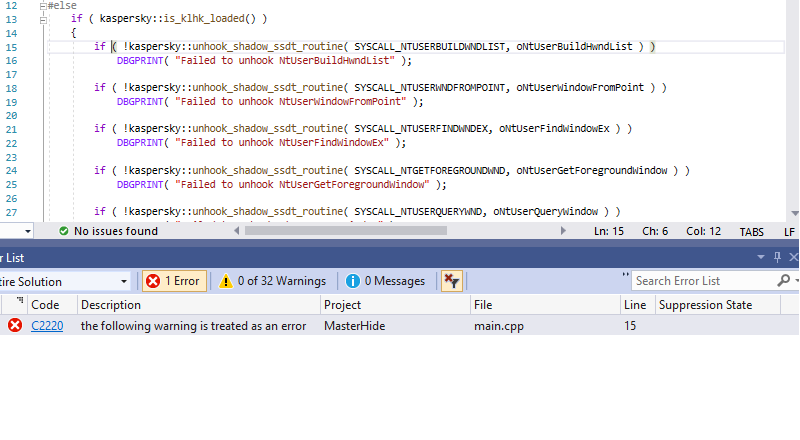Viewport: 800px width, 440px height.
Task: Click the Line cell value 15
Action: (630, 326)
